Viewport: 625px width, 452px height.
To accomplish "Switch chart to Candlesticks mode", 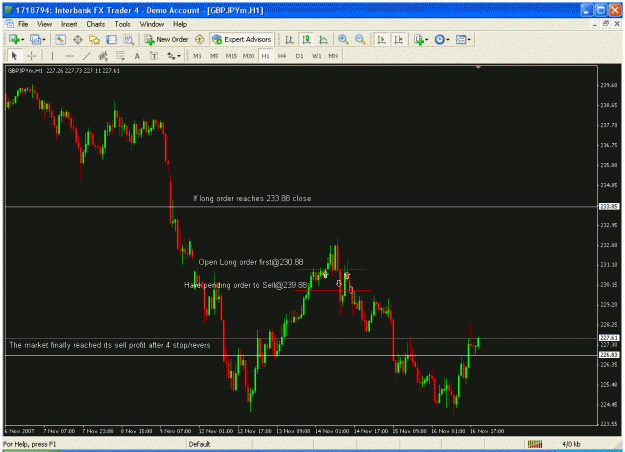I will click(x=307, y=39).
